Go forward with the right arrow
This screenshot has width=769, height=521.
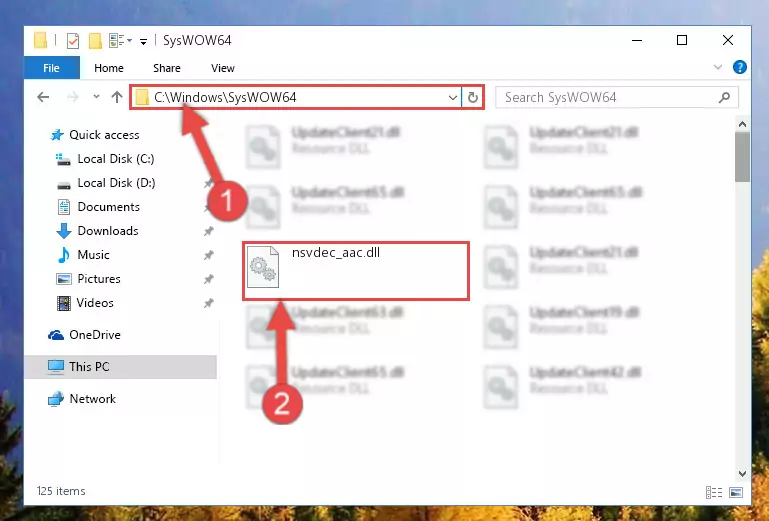pyautogui.click(x=73, y=97)
